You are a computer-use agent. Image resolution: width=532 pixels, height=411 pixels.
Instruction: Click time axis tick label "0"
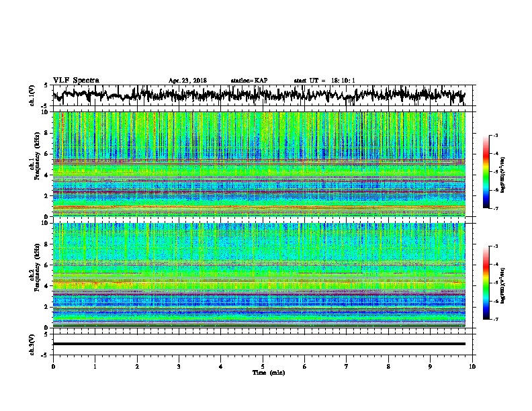click(53, 366)
